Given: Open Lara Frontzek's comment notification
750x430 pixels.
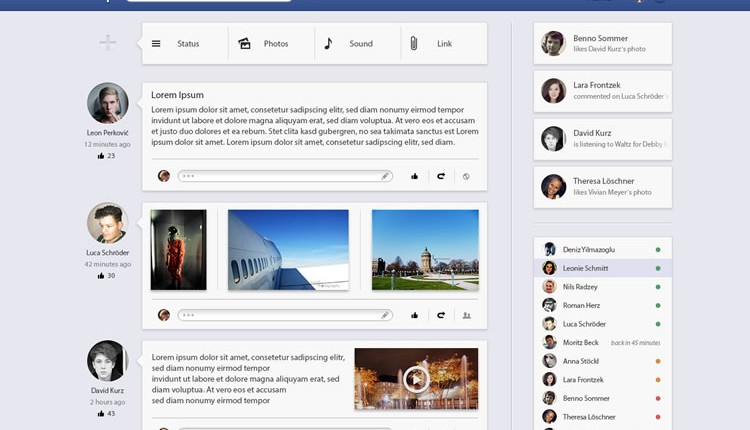Looking at the screenshot, I should 602,91.
